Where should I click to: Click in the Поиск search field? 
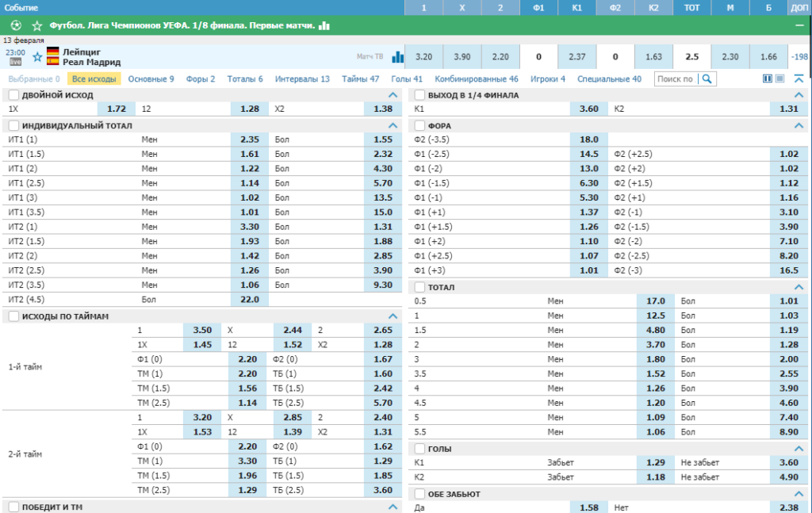pyautogui.click(x=676, y=78)
